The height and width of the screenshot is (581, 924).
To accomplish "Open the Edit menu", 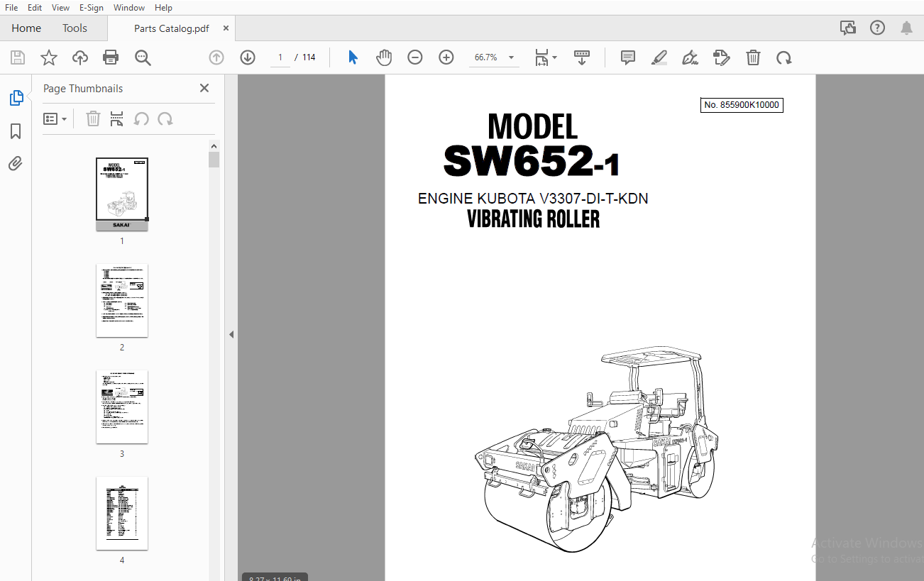I will click(x=35, y=8).
